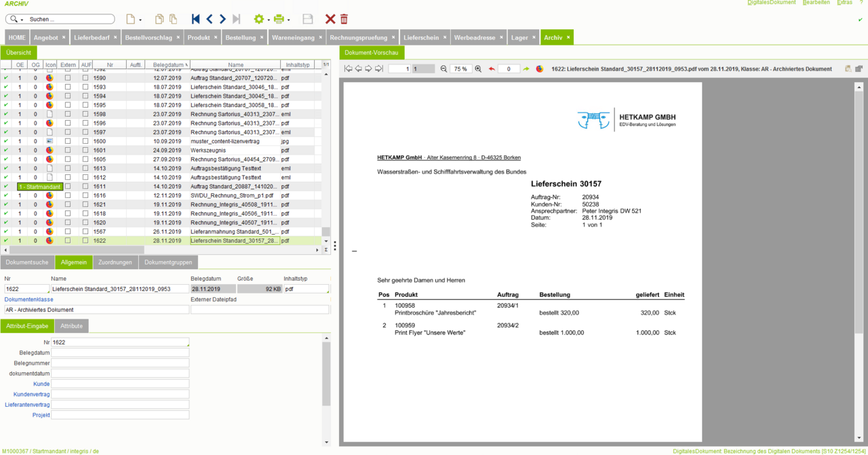Close the Rechnungspruefung tab
The height and width of the screenshot is (455, 868).
[x=393, y=37]
